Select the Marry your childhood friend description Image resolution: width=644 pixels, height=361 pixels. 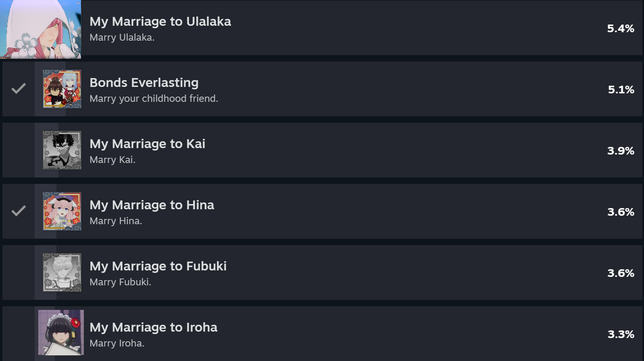pyautogui.click(x=154, y=99)
